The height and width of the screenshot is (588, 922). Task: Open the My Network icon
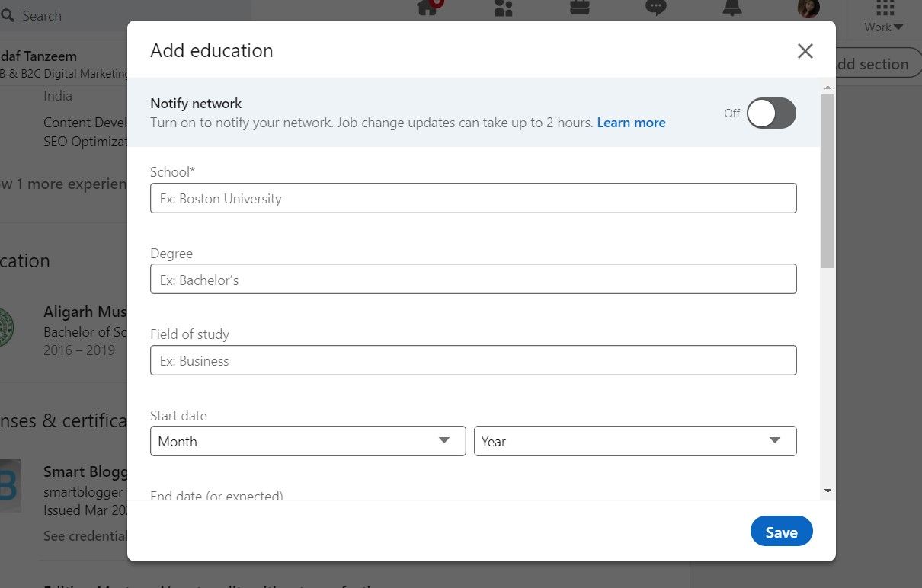504,8
